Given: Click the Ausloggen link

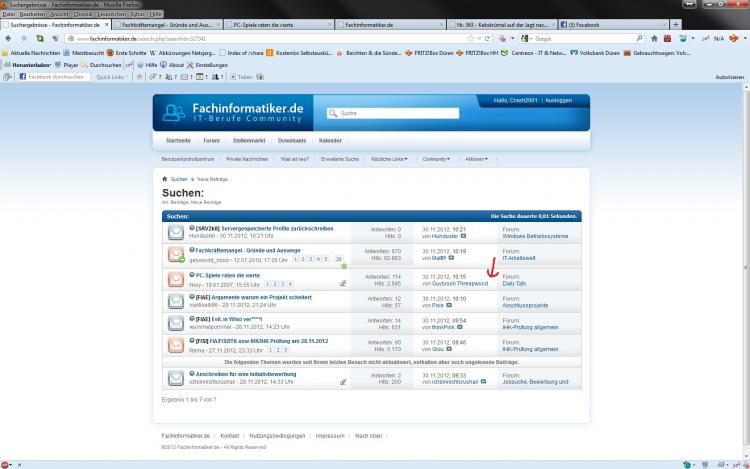Looking at the screenshot, I should click(559, 100).
